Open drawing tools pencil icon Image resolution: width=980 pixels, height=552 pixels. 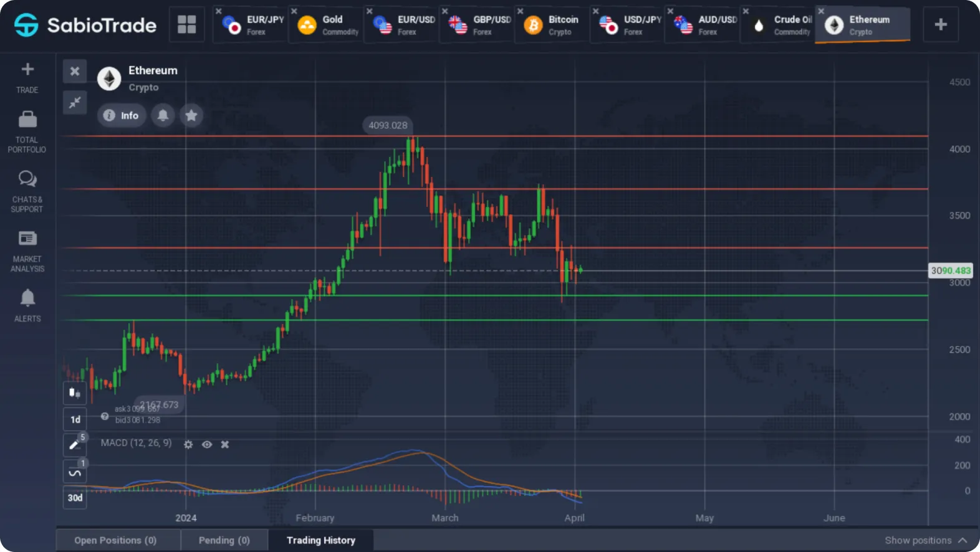75,445
